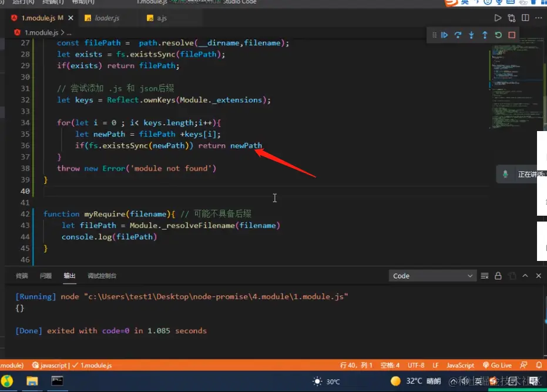This screenshot has width=547, height=392.
Task: Click the microphone speaking indicator
Action: [505, 174]
